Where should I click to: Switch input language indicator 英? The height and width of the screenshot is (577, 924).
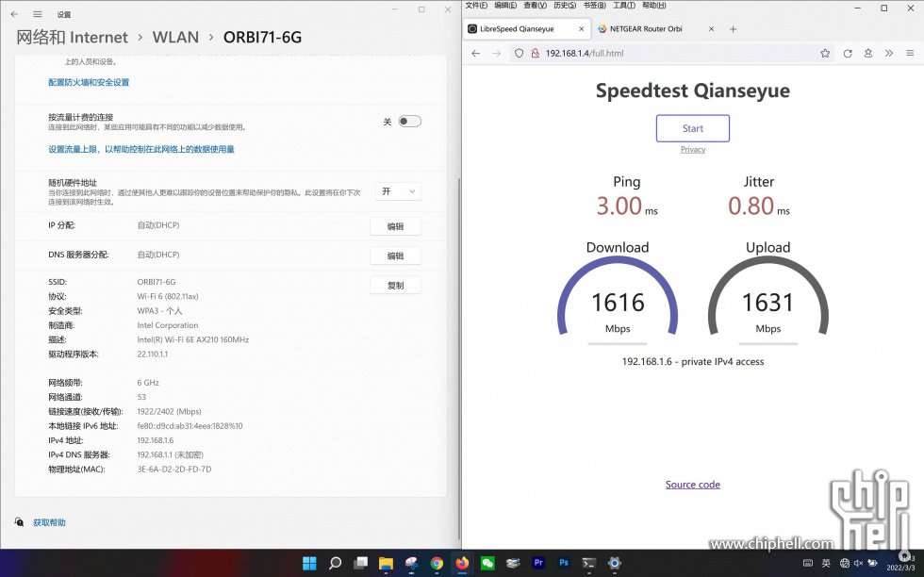point(826,564)
